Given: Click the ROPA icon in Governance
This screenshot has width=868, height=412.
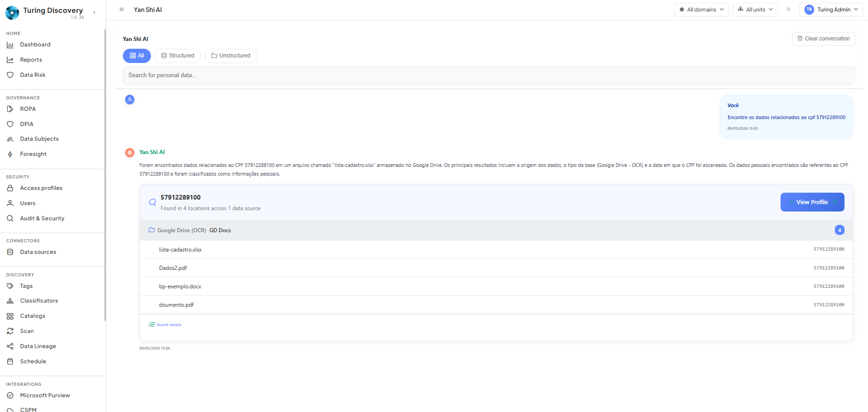Looking at the screenshot, I should (x=10, y=109).
